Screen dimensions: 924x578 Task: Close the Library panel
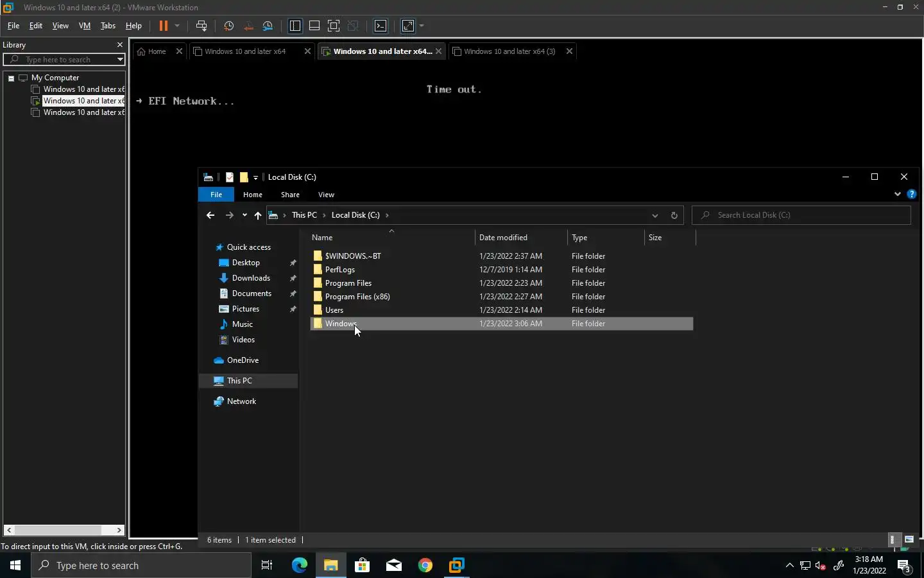[x=119, y=45]
